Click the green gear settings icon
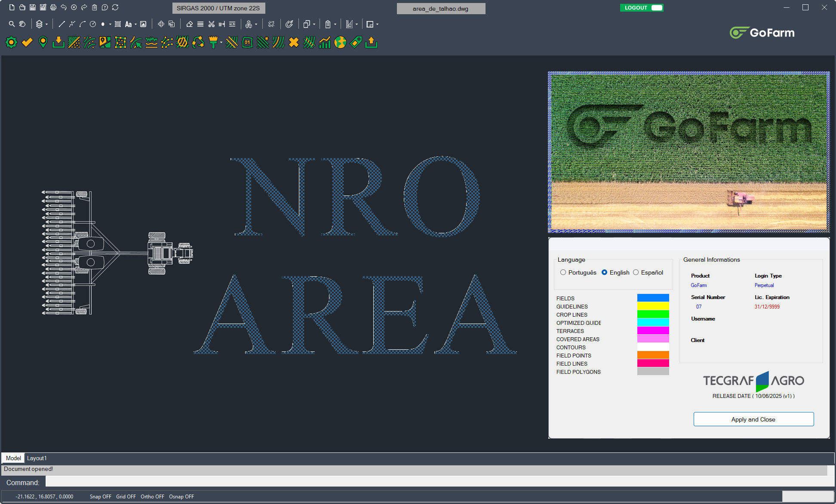Screen dimensions: 836x504 [x=11, y=43]
